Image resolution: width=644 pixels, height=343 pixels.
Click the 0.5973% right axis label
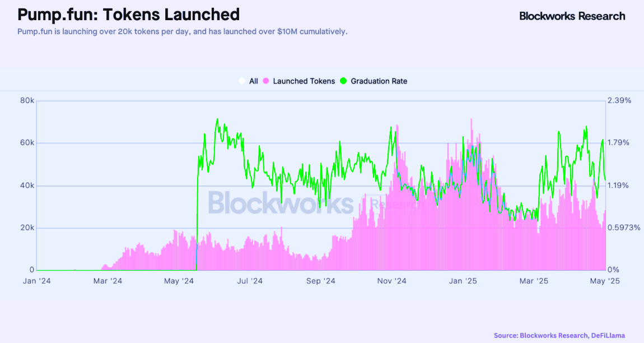[624, 228]
